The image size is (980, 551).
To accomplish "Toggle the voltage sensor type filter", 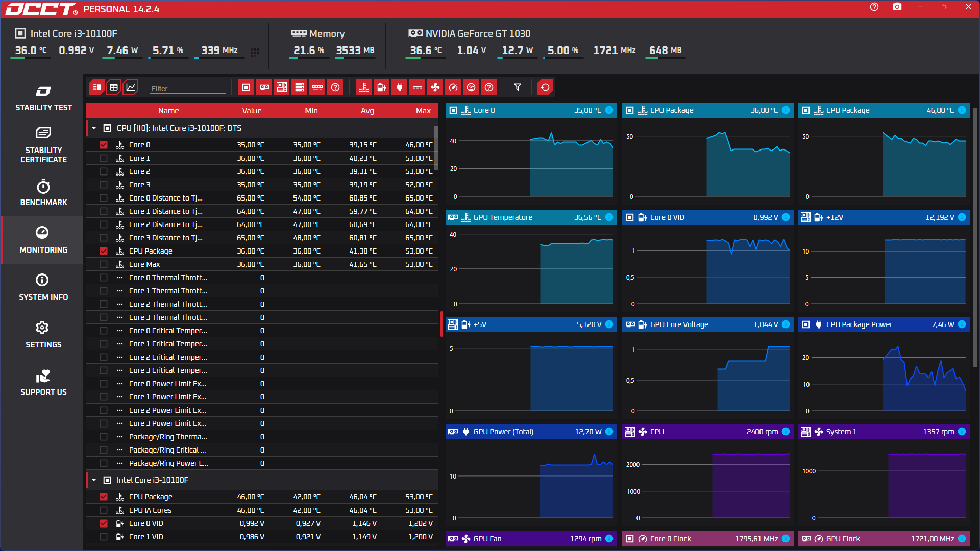I will 382,87.
